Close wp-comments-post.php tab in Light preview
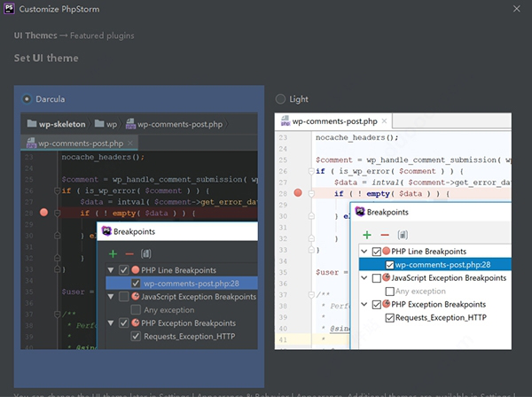 [384, 121]
